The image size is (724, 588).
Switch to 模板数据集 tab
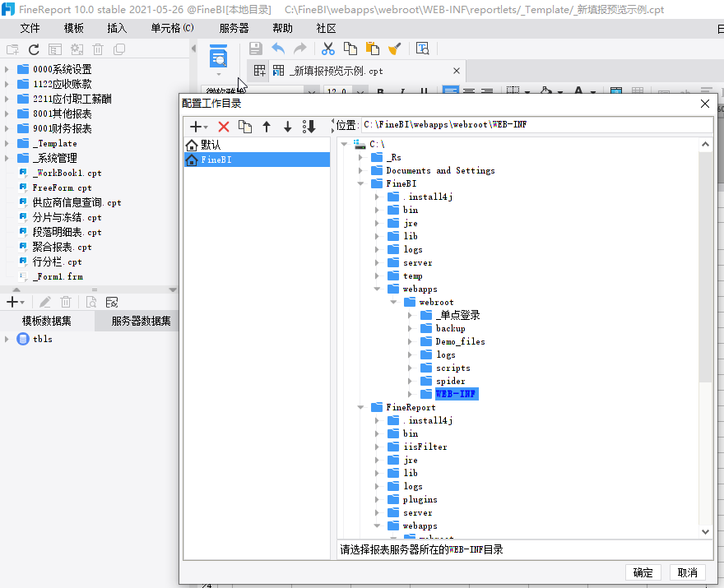pyautogui.click(x=47, y=321)
